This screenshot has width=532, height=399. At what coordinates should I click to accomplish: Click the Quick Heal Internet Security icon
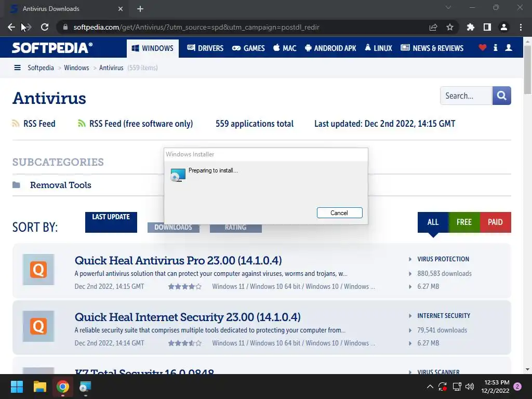coord(38,326)
